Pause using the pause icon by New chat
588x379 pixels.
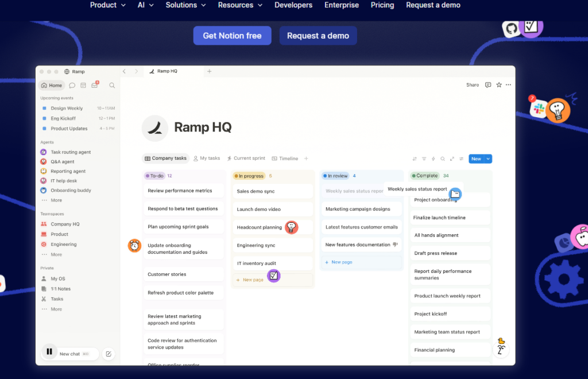point(49,351)
